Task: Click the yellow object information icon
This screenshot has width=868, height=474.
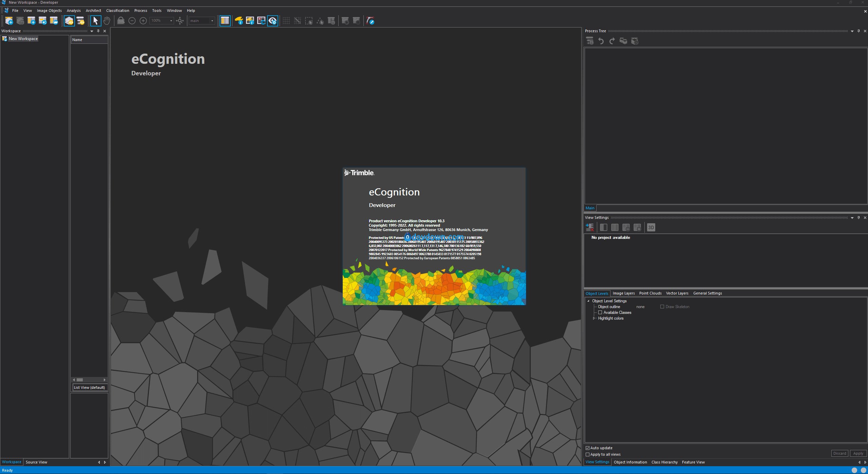Action: [x=239, y=21]
